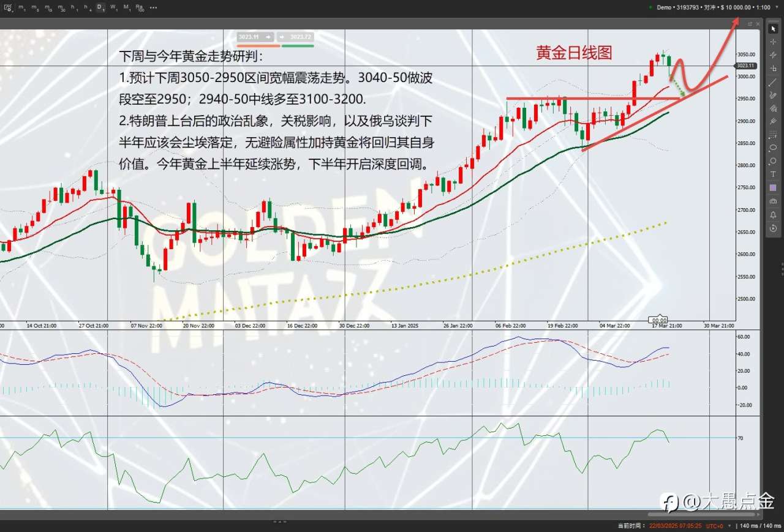Open the drawing toolbox icon in the sidebar

[773, 201]
